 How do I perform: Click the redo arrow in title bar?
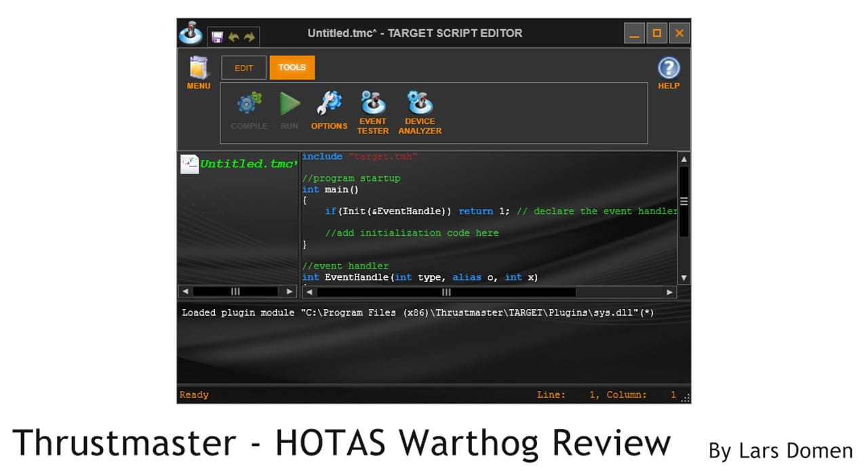(249, 37)
